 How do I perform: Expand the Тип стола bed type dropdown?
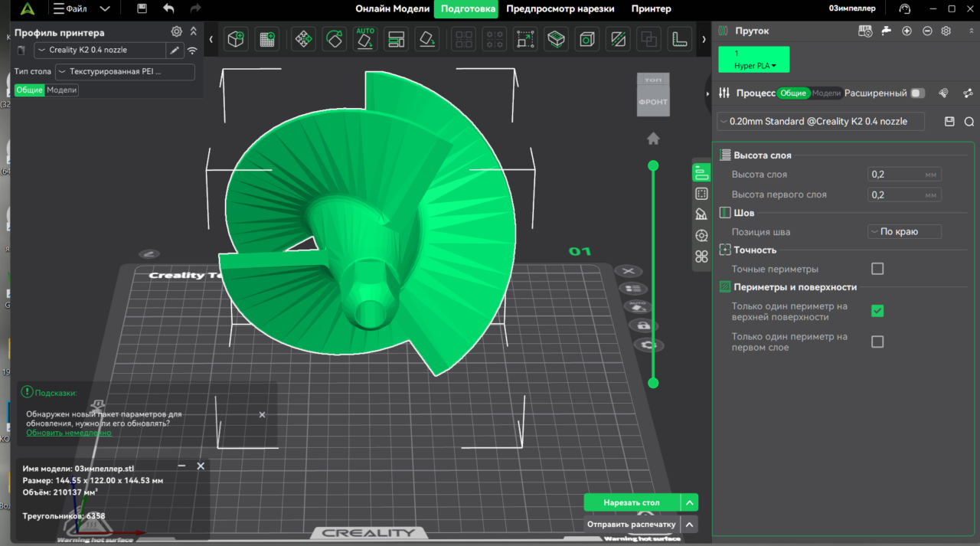coord(125,72)
